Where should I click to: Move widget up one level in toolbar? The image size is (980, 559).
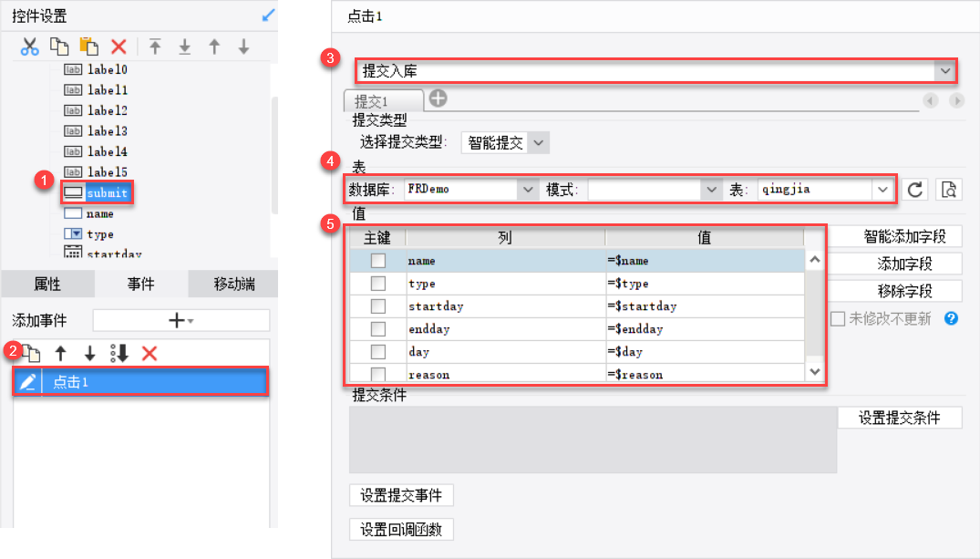214,47
